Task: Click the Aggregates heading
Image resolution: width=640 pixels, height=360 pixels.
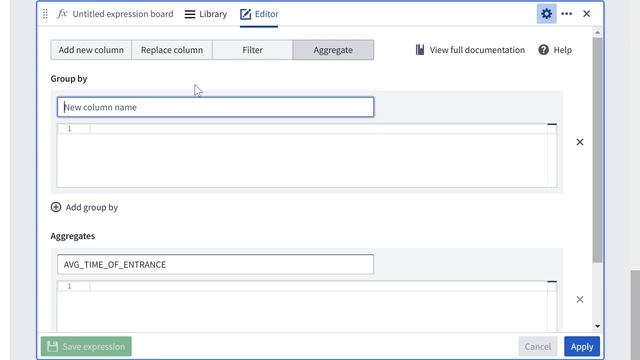Action: [73, 236]
